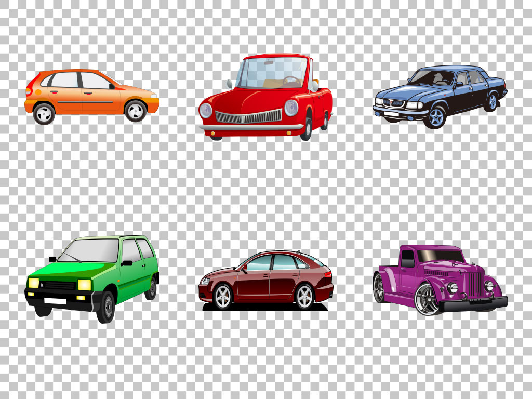
Task: Click the red convertible's steering wheel
Action: (x=291, y=81)
